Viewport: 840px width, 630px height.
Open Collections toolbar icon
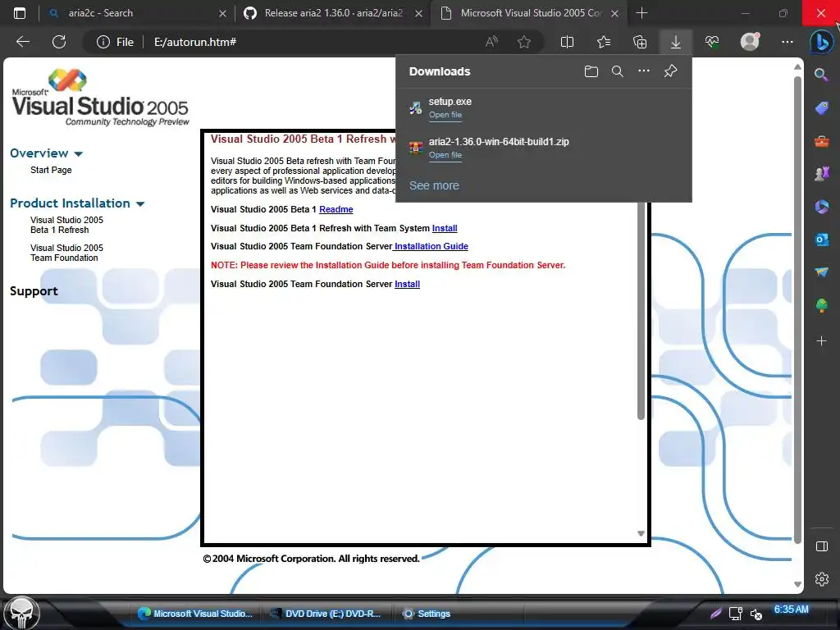[640, 42]
